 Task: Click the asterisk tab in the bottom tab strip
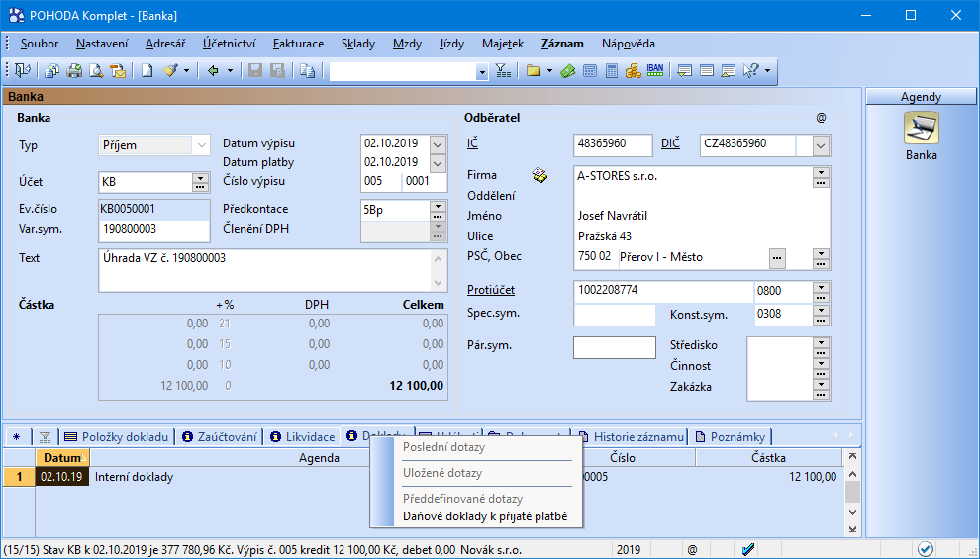pyautogui.click(x=17, y=436)
